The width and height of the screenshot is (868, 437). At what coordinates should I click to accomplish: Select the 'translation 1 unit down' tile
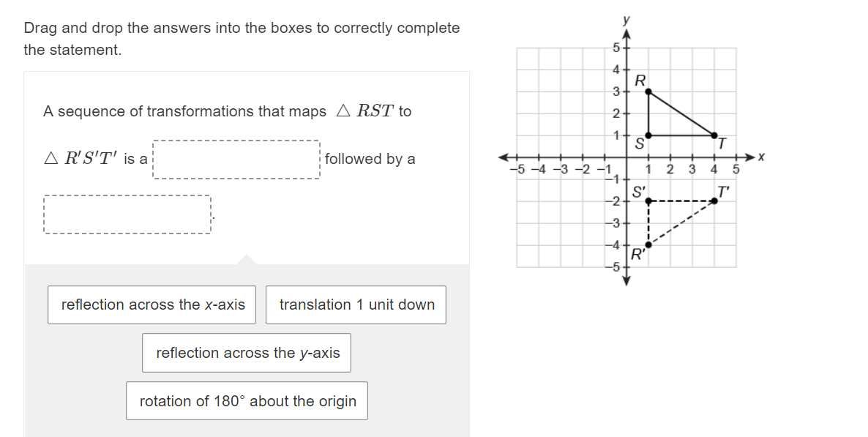click(356, 305)
